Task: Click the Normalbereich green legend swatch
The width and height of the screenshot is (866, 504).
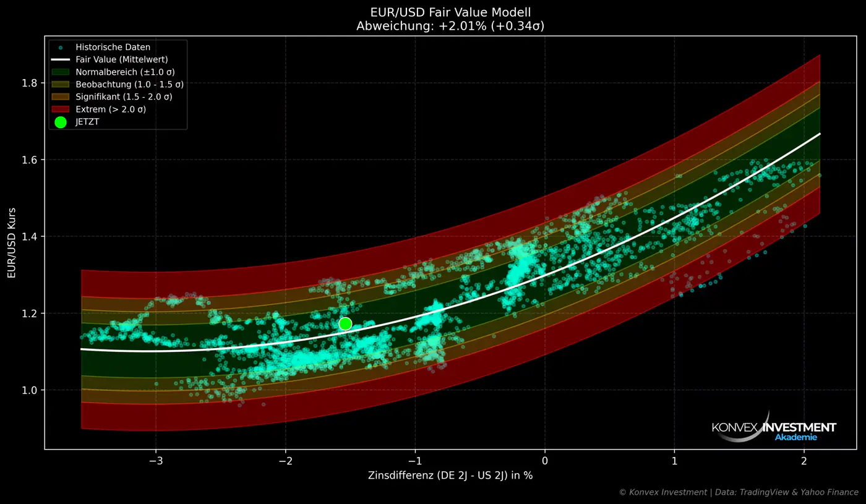Action: point(61,72)
